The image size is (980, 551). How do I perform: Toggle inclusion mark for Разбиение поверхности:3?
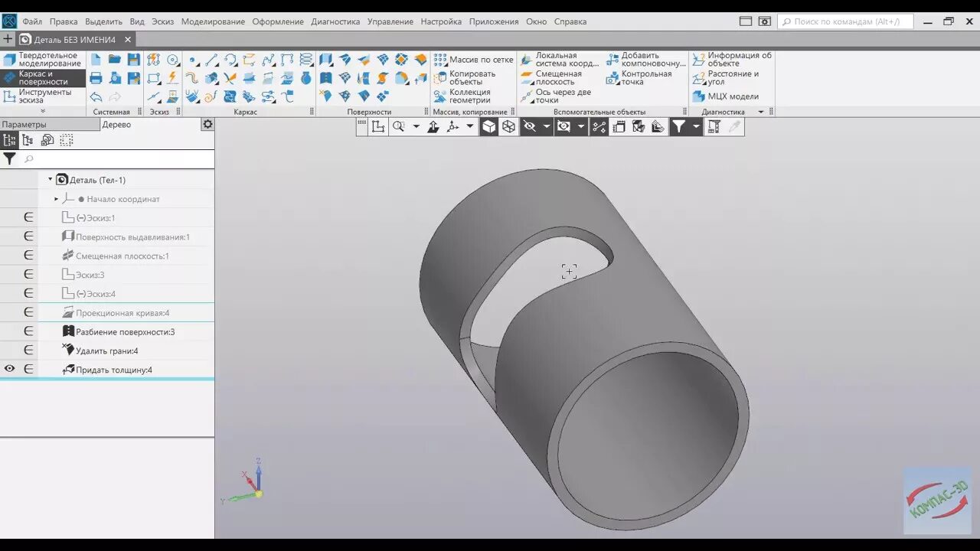[28, 331]
